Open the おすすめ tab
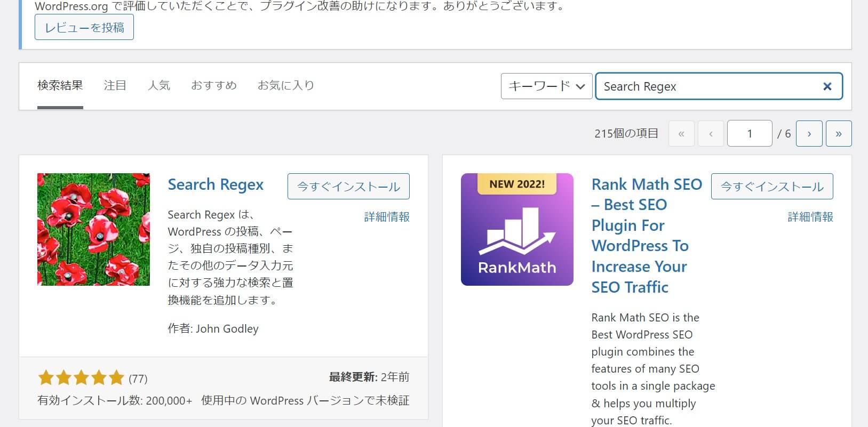Viewport: 868px width, 427px height. pos(214,85)
